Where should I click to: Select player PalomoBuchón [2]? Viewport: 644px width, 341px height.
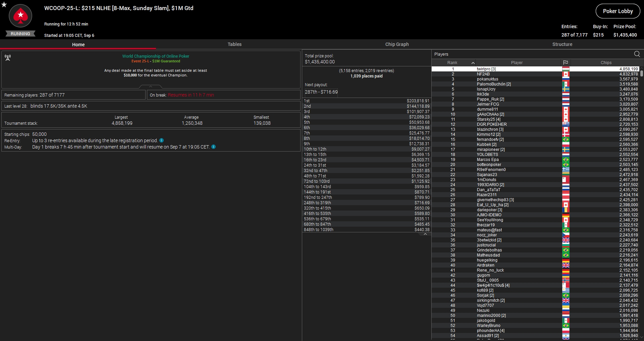[x=535, y=84]
